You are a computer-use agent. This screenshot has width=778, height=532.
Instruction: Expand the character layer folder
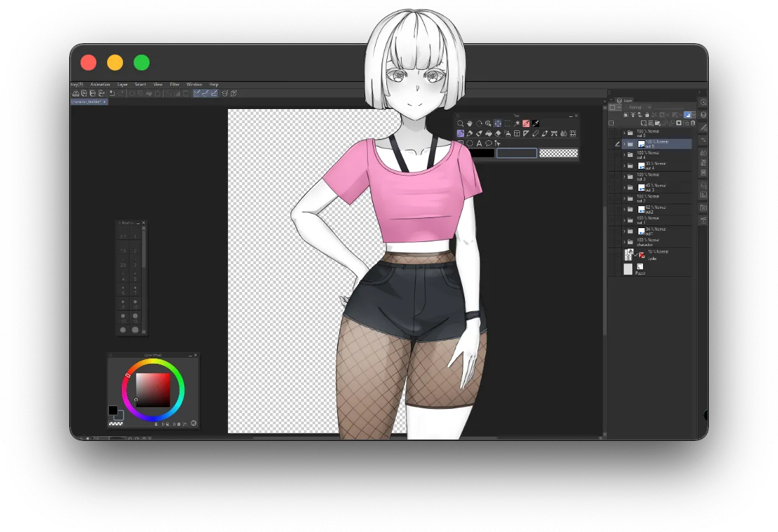pos(624,242)
